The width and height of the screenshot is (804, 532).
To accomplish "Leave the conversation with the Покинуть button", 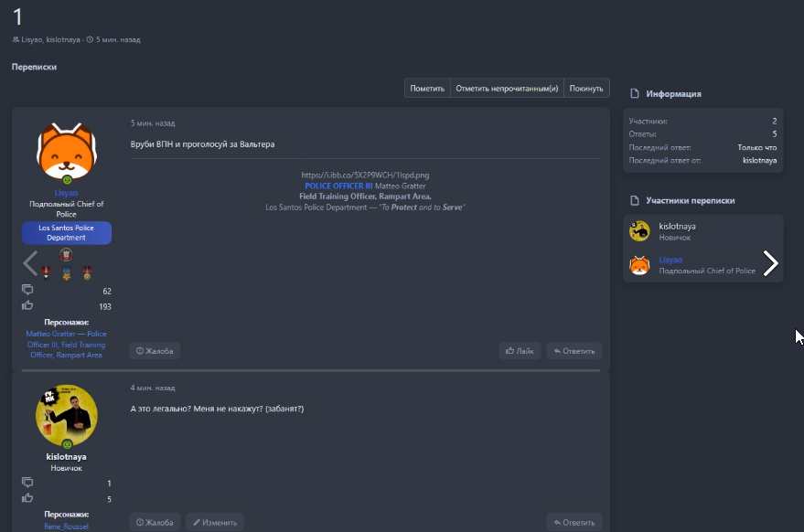I will (586, 88).
